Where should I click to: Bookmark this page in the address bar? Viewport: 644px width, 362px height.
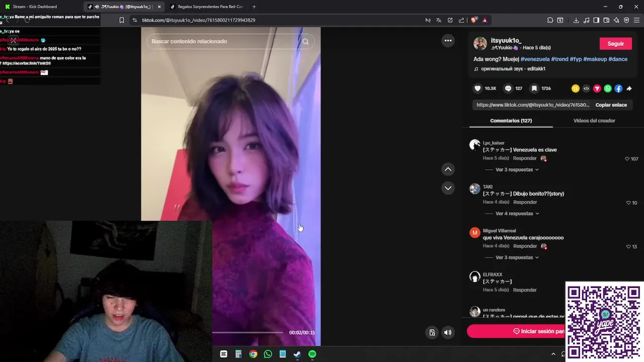pyautogui.click(x=122, y=20)
